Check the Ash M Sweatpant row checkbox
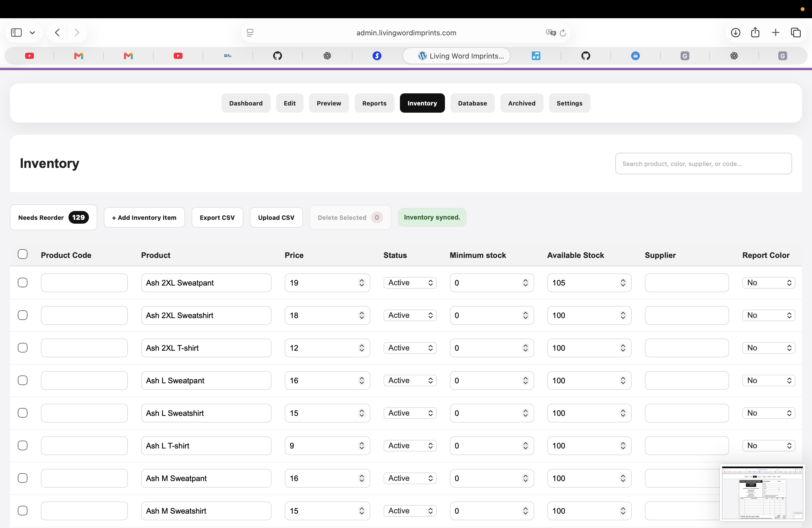812x528 pixels. tap(23, 478)
